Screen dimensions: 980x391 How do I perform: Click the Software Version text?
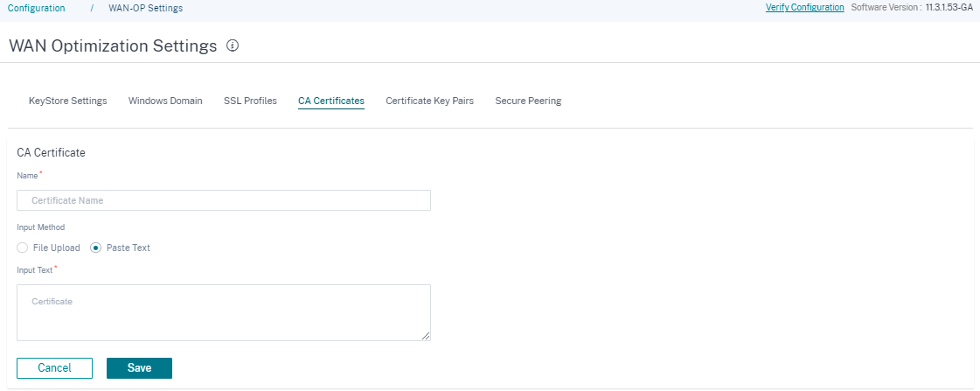coord(912,8)
